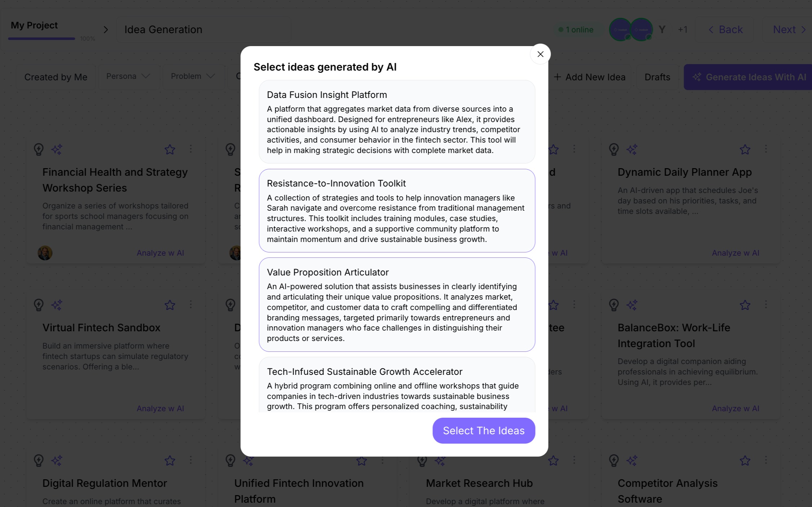The height and width of the screenshot is (507, 812).
Task: Star the Financial Health and Strategy Workshop idea
Action: [x=170, y=149]
